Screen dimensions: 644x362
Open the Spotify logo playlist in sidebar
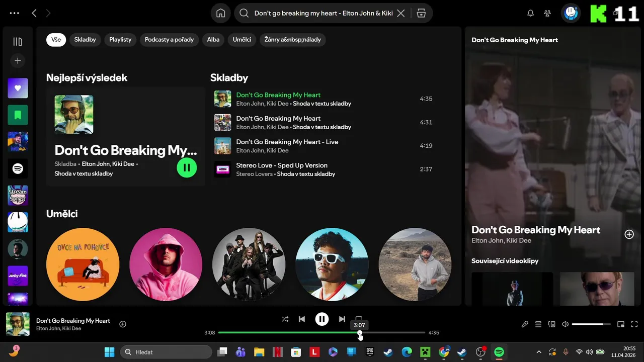(x=18, y=169)
